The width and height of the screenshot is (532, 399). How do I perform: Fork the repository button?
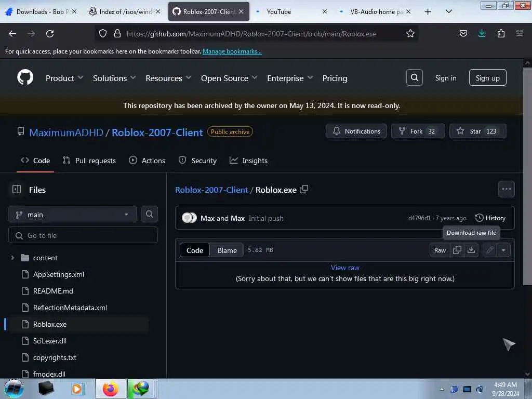pyautogui.click(x=418, y=131)
